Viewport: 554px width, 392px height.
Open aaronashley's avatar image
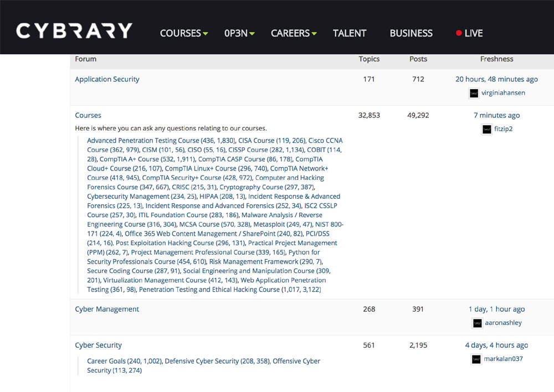click(478, 323)
